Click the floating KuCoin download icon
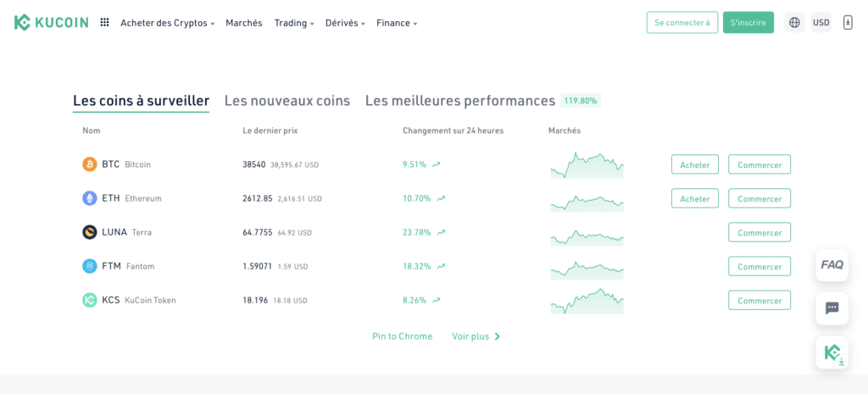 832,352
